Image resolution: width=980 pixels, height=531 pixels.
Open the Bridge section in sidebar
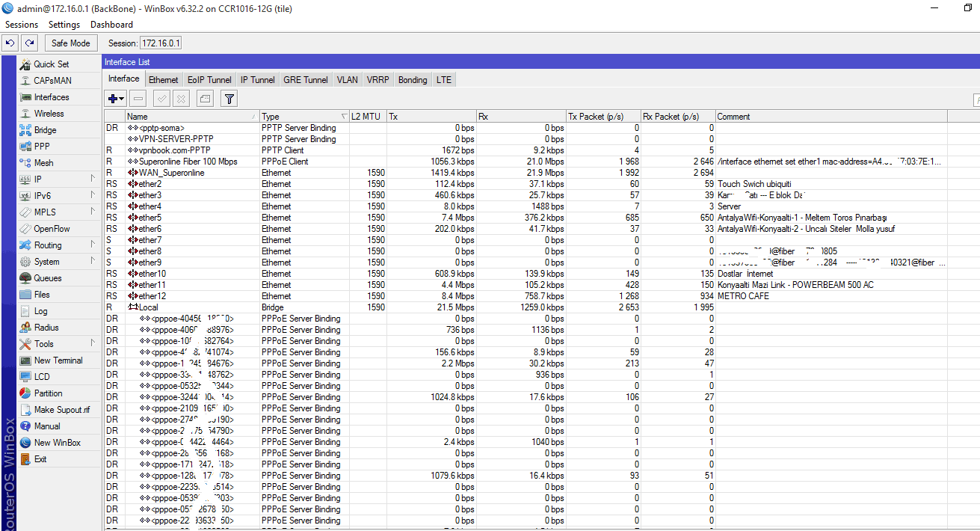[45, 130]
